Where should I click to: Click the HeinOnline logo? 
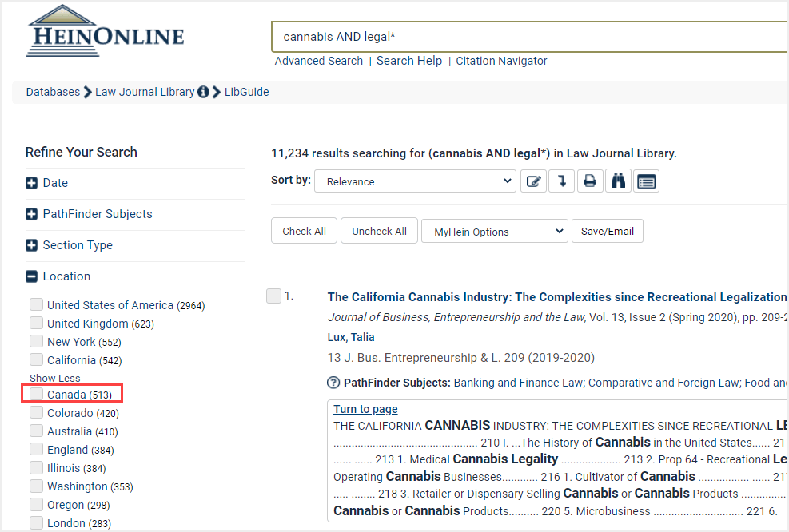pos(104,30)
